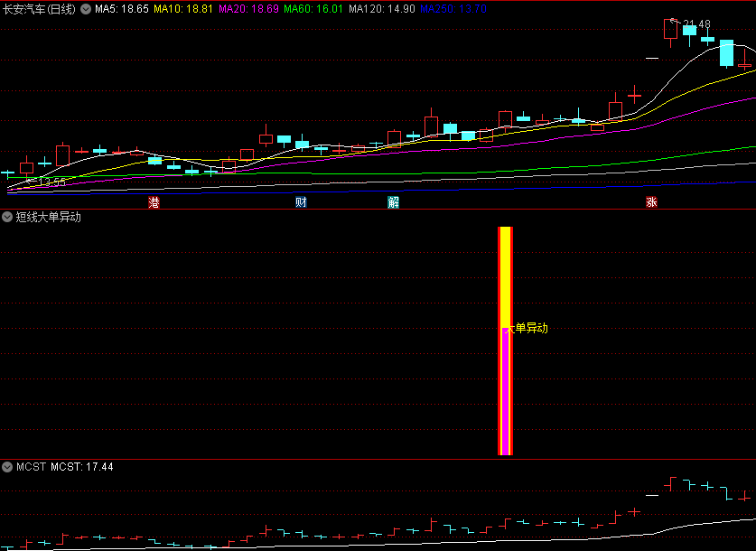The height and width of the screenshot is (551, 756).
Task: Expand the 短线大单异动 indicator dropdown arrow
Action: [7, 217]
